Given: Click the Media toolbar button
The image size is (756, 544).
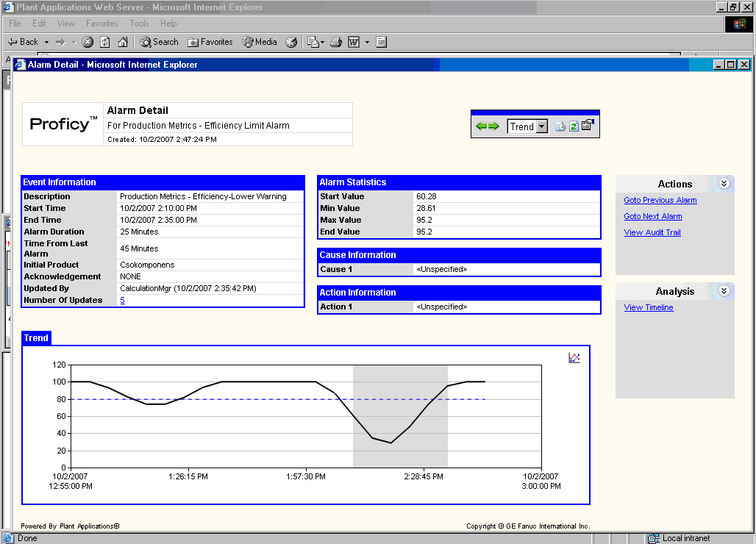Looking at the screenshot, I should (x=260, y=42).
